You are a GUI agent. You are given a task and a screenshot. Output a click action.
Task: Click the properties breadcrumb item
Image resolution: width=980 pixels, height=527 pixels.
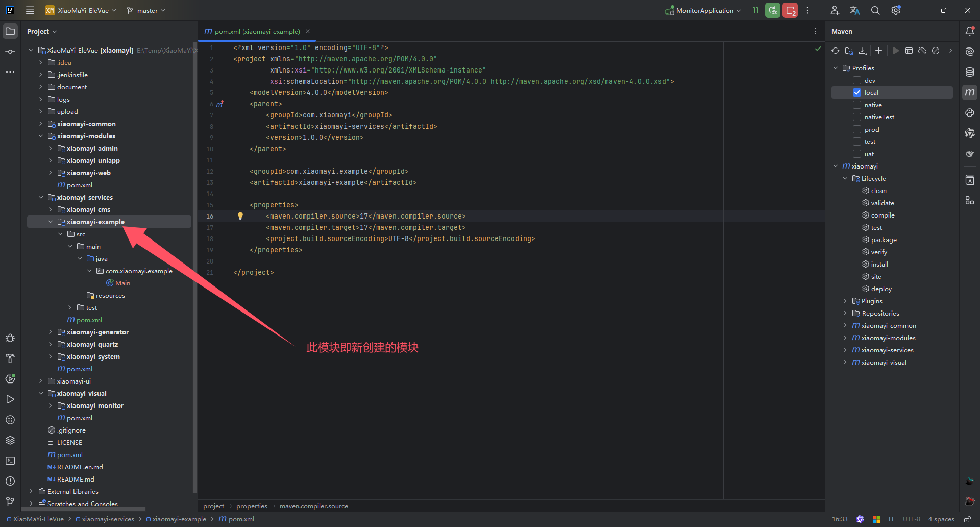pos(252,506)
